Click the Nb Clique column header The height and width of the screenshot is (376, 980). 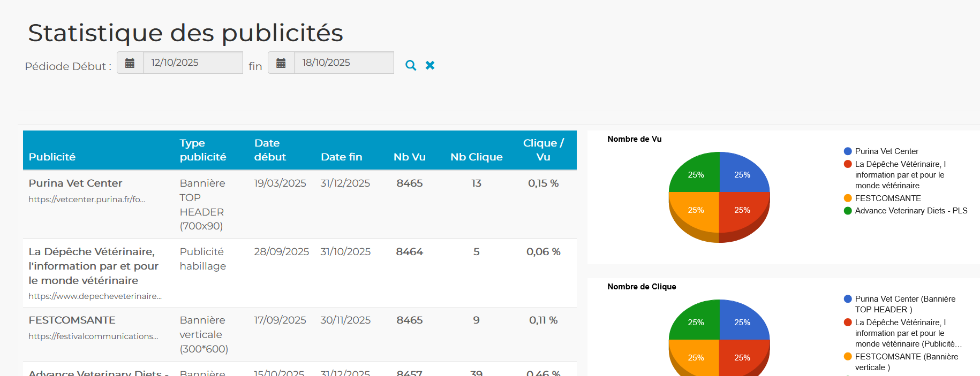pos(476,157)
